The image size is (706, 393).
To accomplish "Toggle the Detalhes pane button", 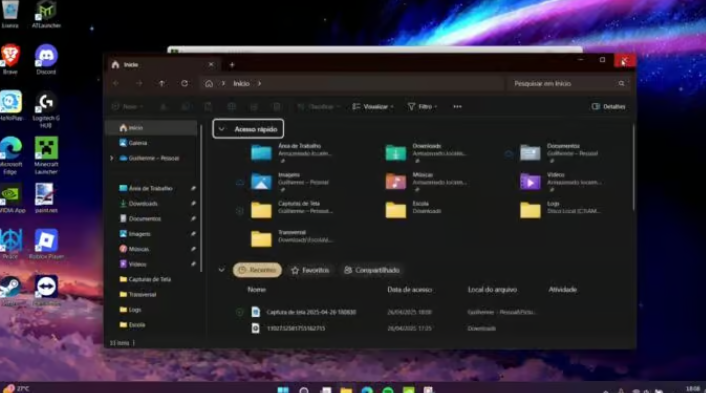I will pyautogui.click(x=608, y=107).
